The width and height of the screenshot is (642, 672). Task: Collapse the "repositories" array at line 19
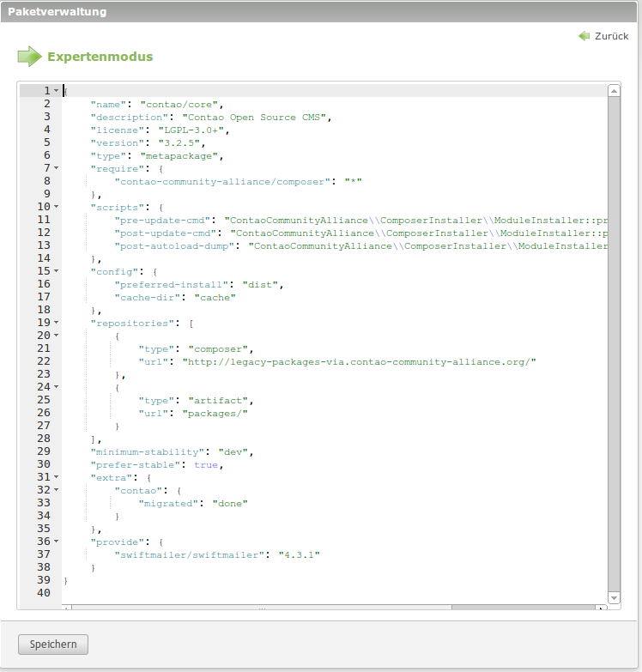(x=56, y=323)
